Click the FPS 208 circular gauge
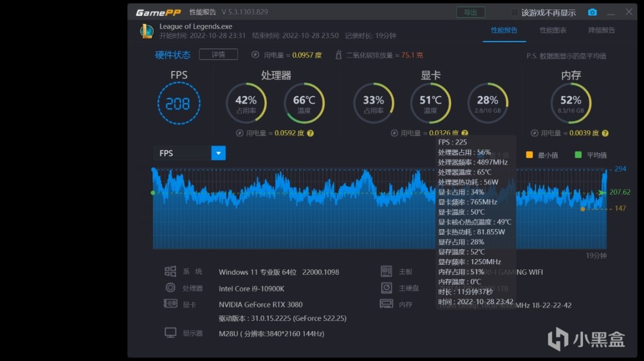 click(x=179, y=103)
